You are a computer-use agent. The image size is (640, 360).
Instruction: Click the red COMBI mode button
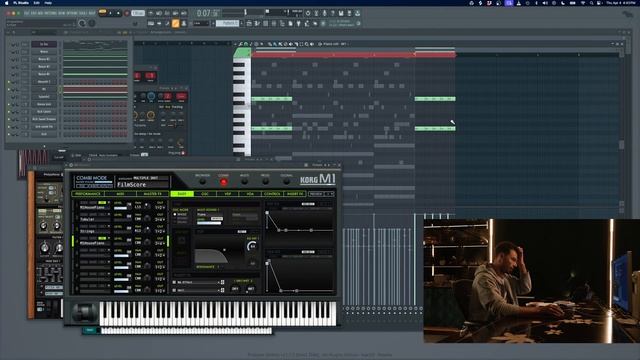223,182
